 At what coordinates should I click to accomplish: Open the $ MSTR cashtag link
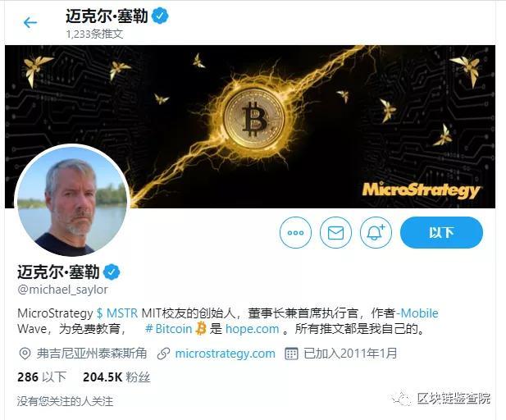pyautogui.click(x=117, y=313)
